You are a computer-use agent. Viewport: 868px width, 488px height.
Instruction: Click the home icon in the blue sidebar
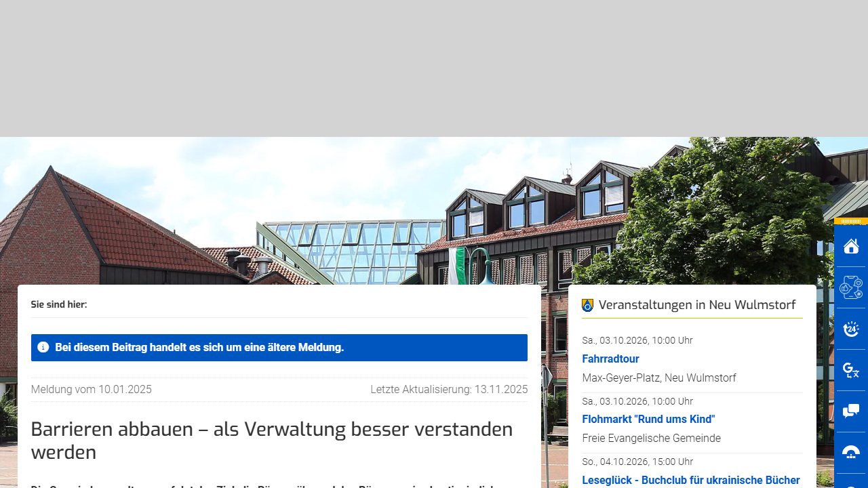click(x=851, y=246)
